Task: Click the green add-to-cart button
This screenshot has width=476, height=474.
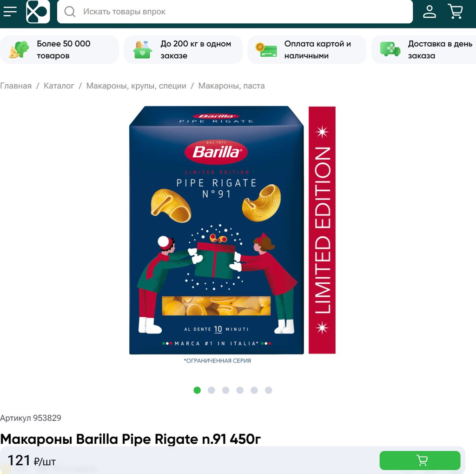Action: click(420, 461)
